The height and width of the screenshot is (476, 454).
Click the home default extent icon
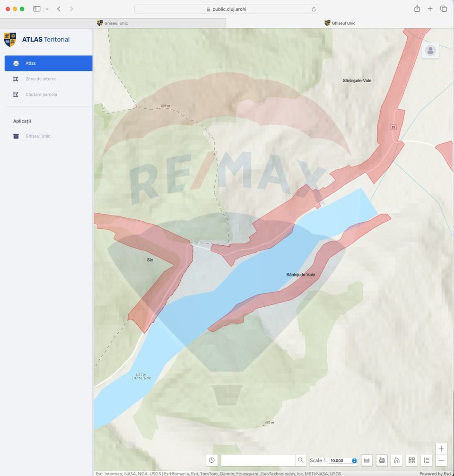397,460
